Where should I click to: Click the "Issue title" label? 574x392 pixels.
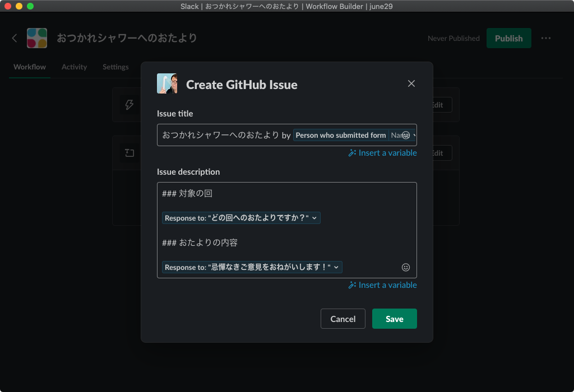click(175, 114)
